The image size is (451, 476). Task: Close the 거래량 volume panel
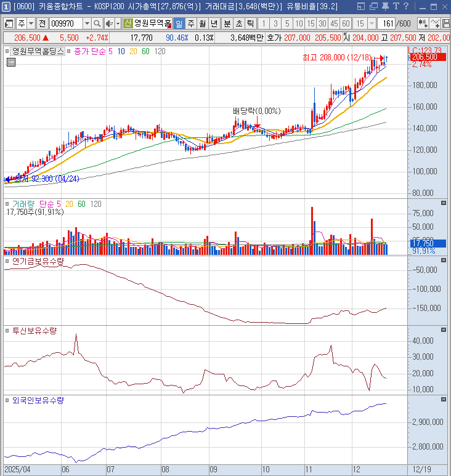coord(443,203)
